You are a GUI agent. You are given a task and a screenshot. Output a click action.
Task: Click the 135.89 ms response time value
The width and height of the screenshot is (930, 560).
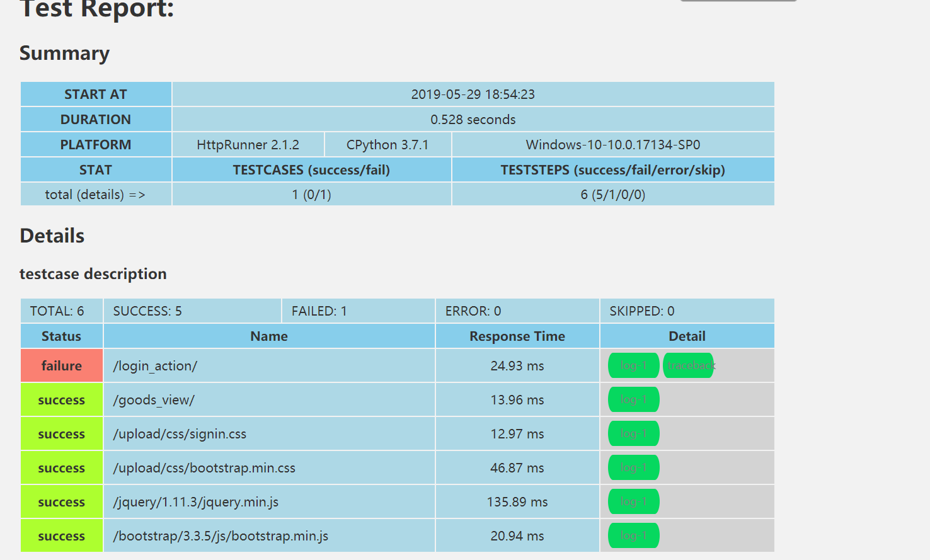click(x=517, y=502)
